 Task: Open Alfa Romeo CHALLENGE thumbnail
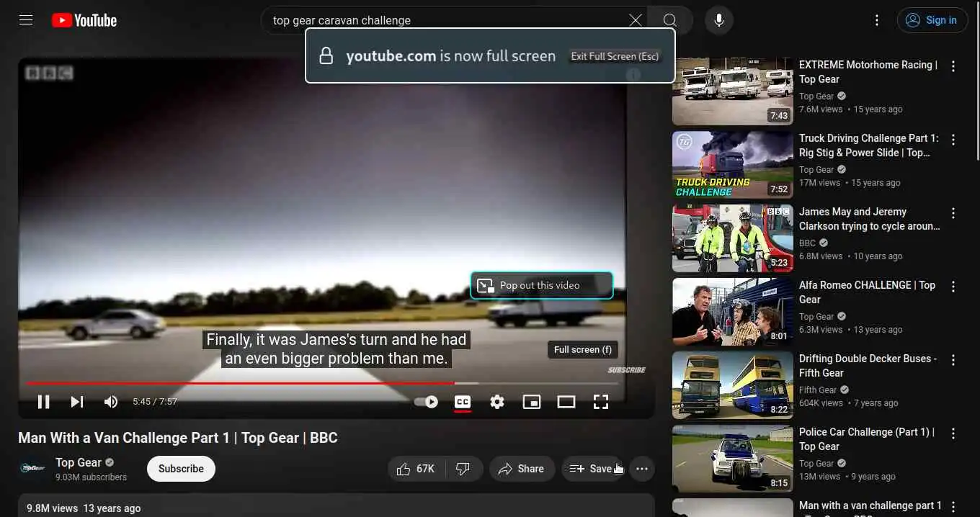(x=733, y=312)
